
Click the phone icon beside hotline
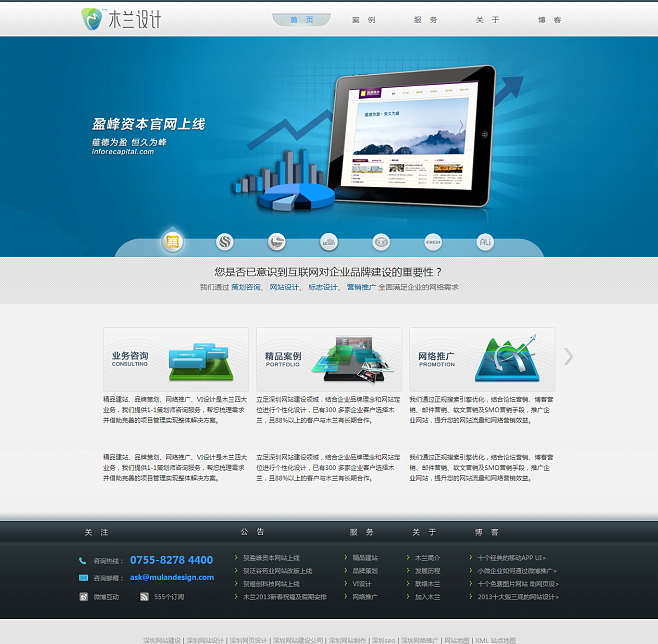(x=83, y=561)
